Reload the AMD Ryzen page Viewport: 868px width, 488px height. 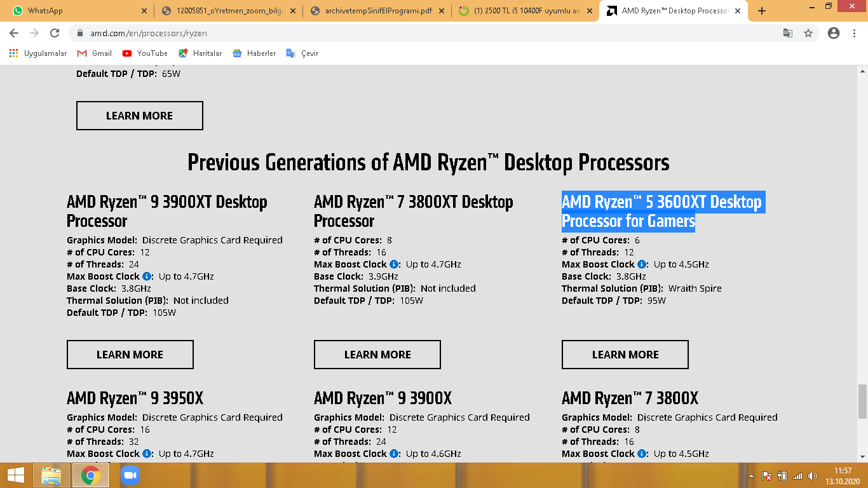[x=55, y=33]
